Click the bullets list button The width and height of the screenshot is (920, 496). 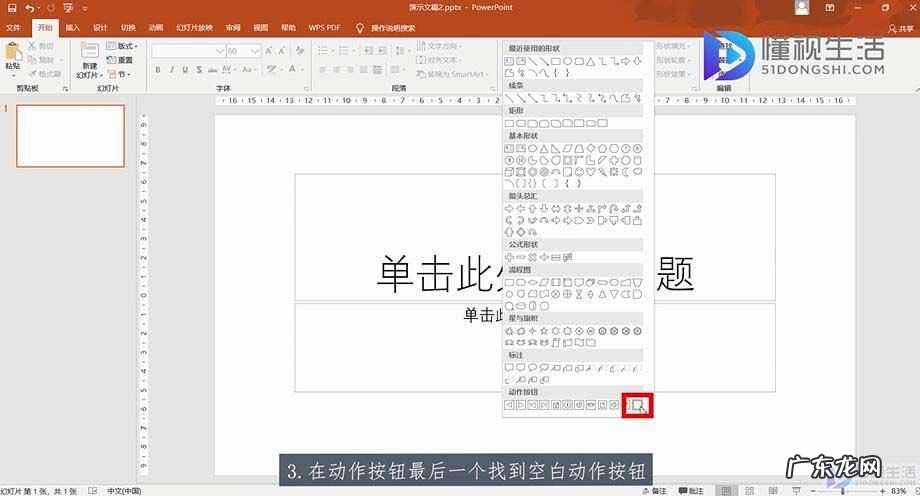(x=323, y=51)
